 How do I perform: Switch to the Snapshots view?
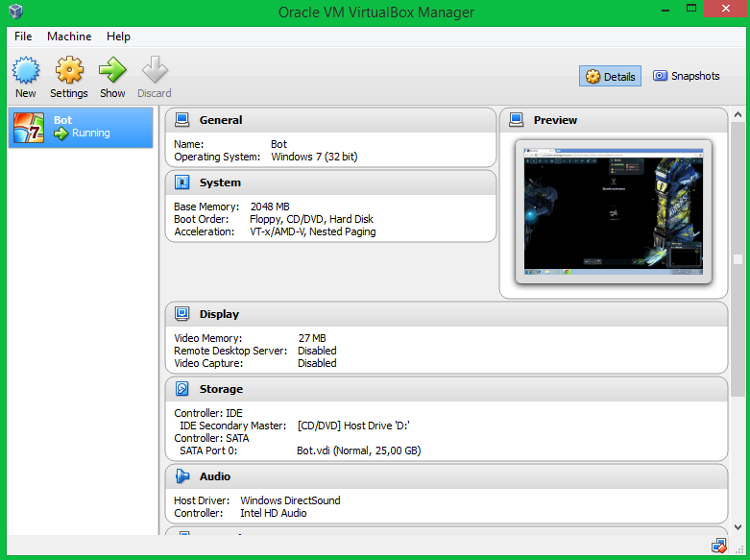click(x=686, y=76)
